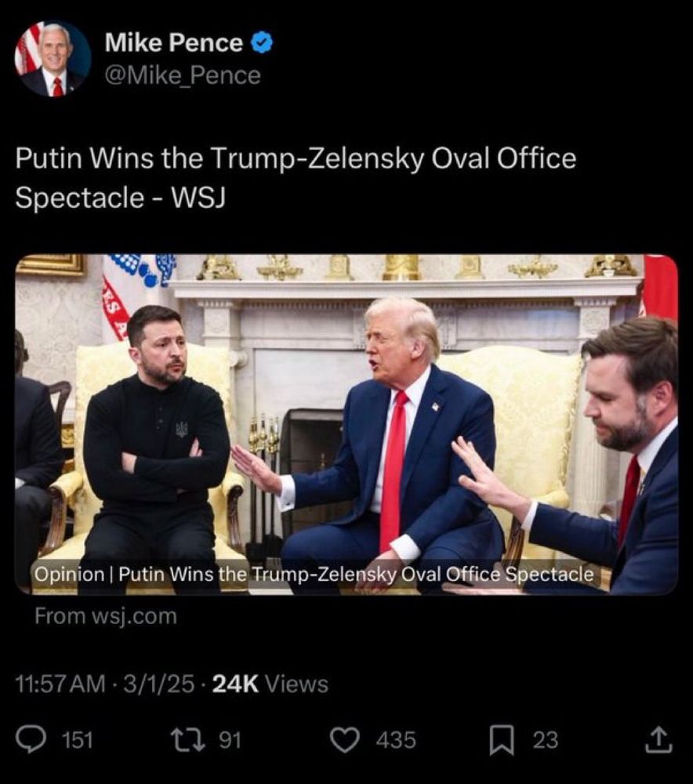Like the post with heart icon
Screen dimensions: 693x784
[x=346, y=740]
